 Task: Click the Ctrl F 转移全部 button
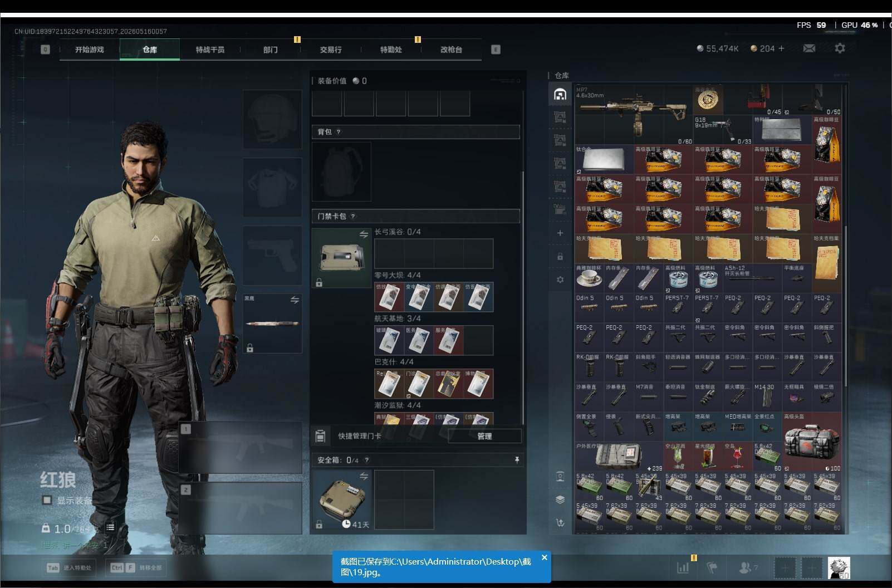tap(136, 567)
